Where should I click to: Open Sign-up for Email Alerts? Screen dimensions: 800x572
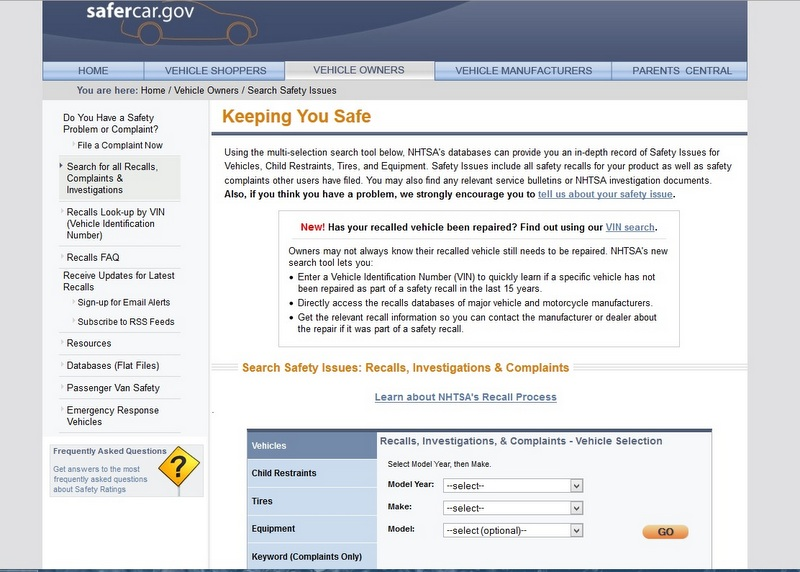tap(124, 303)
